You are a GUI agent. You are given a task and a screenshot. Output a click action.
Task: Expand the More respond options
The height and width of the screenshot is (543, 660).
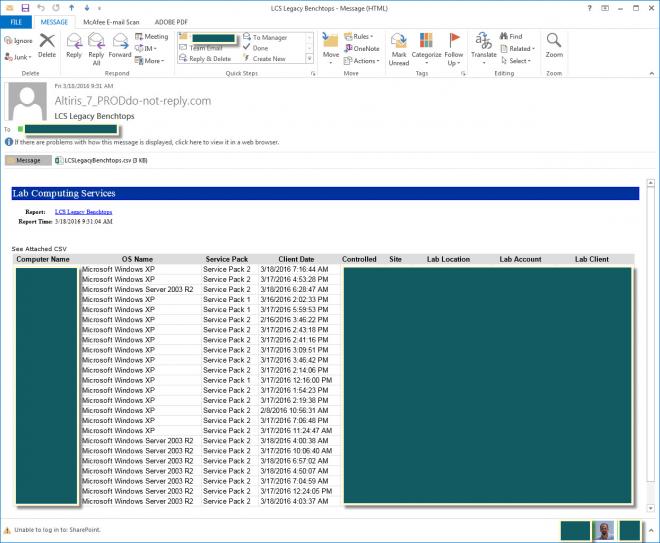click(x=149, y=61)
